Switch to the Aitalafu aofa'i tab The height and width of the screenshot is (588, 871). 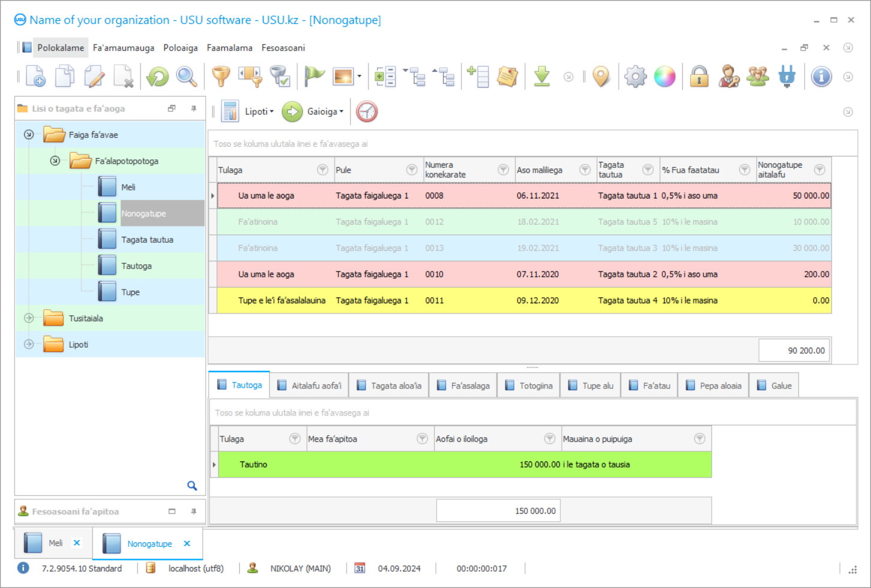pyautogui.click(x=309, y=385)
